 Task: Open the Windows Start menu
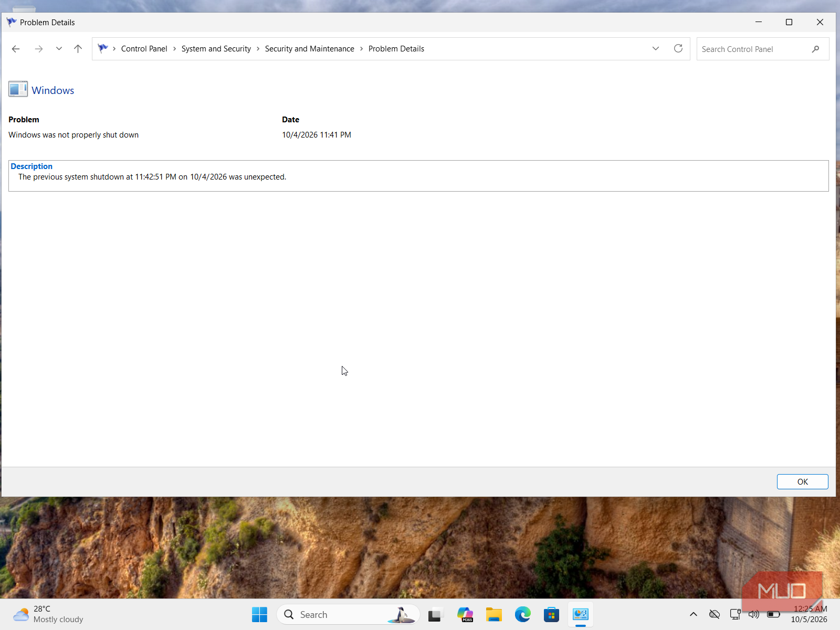click(259, 614)
